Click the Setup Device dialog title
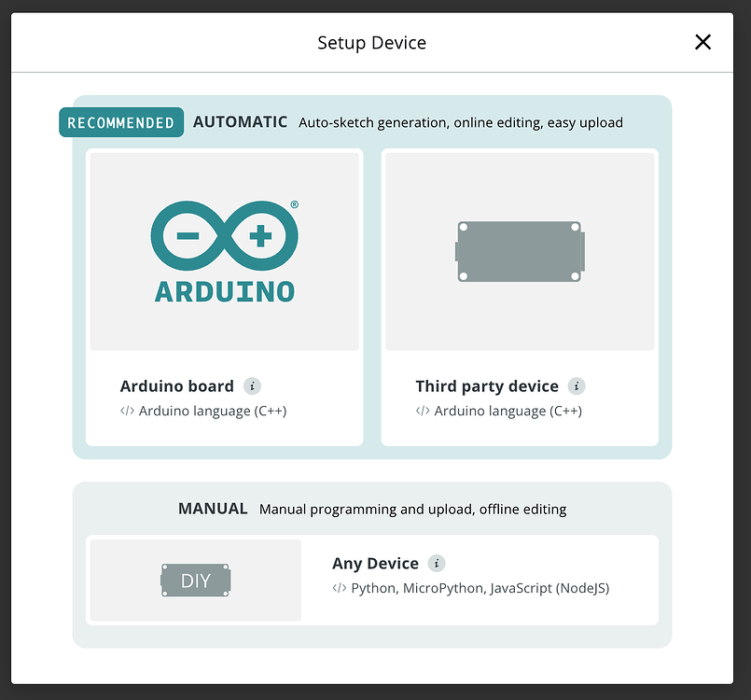 (371, 42)
